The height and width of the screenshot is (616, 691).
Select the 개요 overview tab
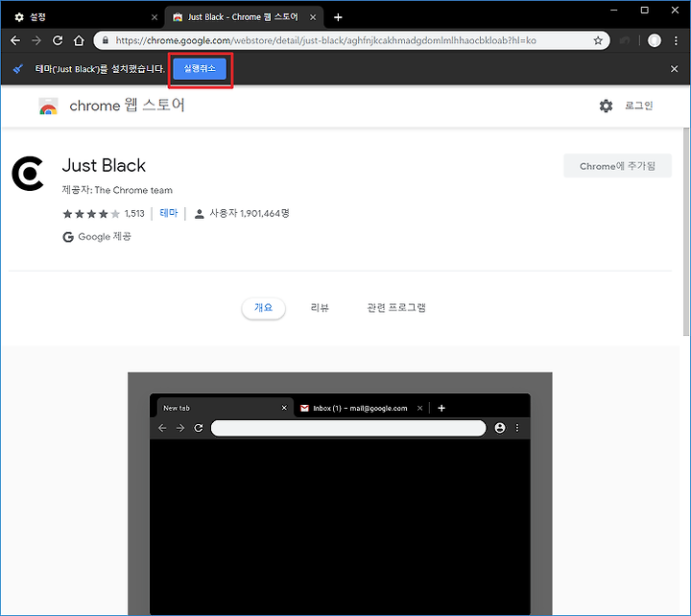click(x=264, y=308)
